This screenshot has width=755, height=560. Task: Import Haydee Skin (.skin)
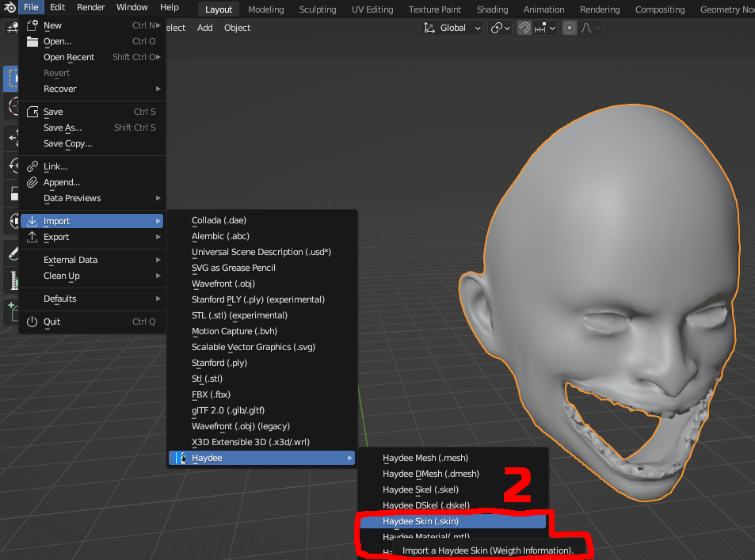point(452,521)
